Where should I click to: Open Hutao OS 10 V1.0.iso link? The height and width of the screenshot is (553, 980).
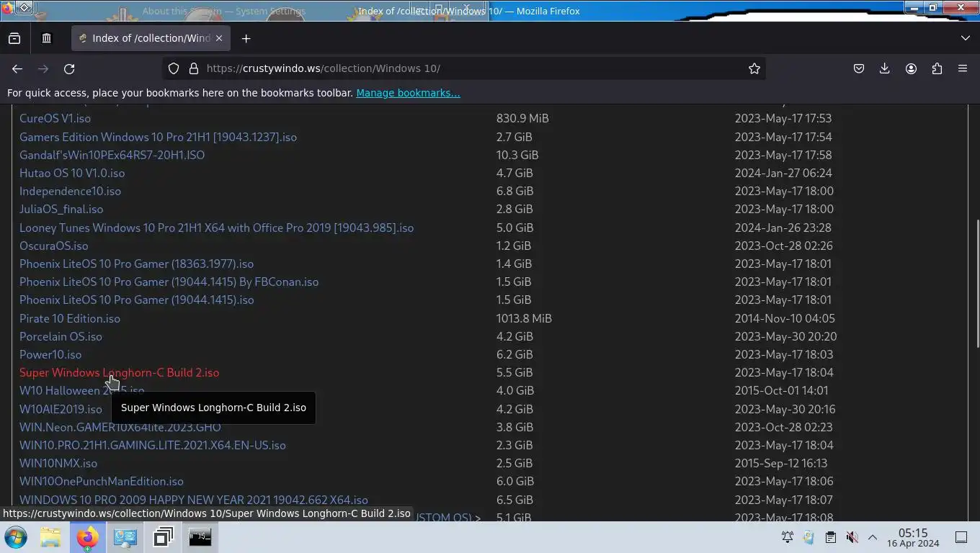coord(72,173)
